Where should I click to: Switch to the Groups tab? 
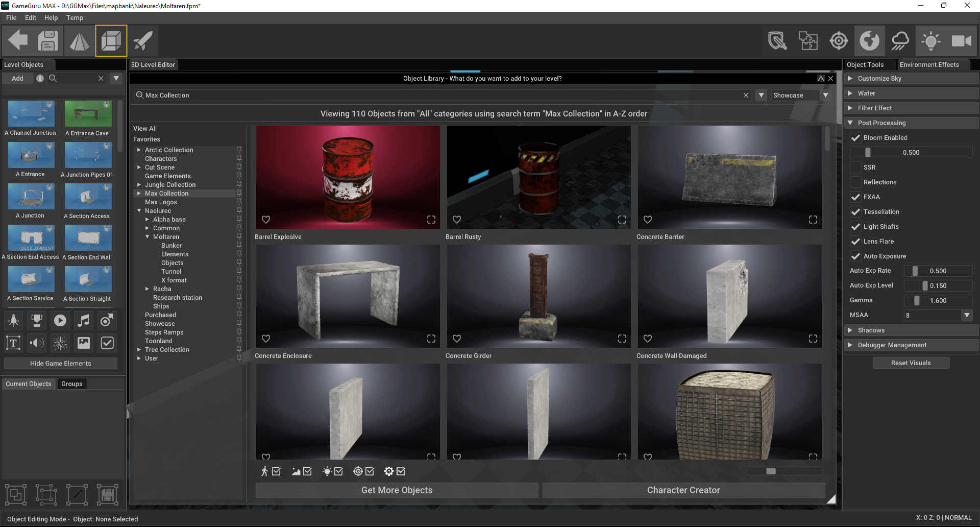pos(71,384)
